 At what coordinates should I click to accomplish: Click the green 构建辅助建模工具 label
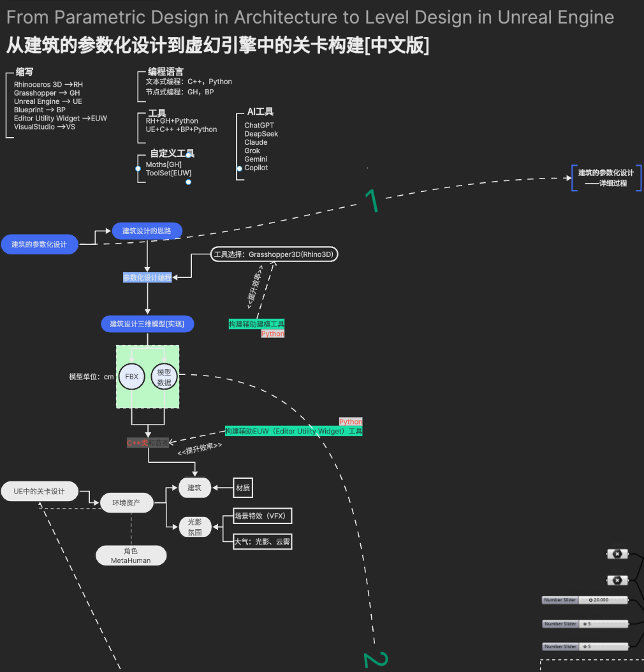tap(257, 324)
